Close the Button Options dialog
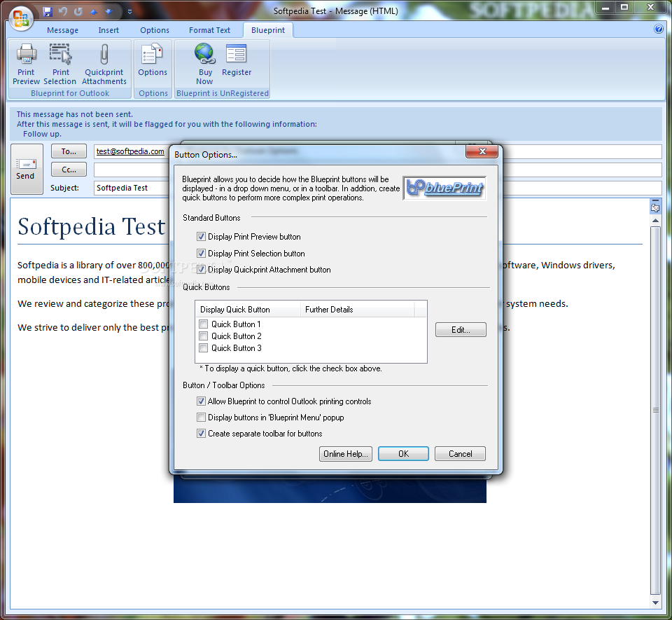 482,151
